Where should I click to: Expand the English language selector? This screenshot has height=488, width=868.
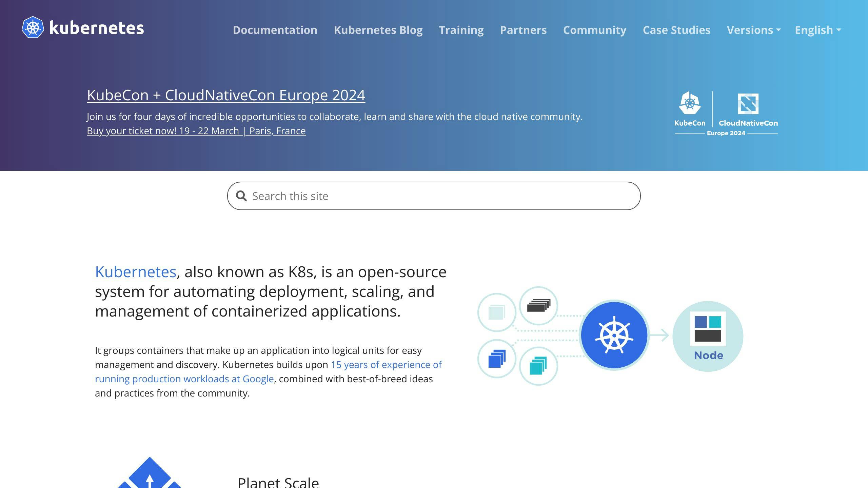818,30
